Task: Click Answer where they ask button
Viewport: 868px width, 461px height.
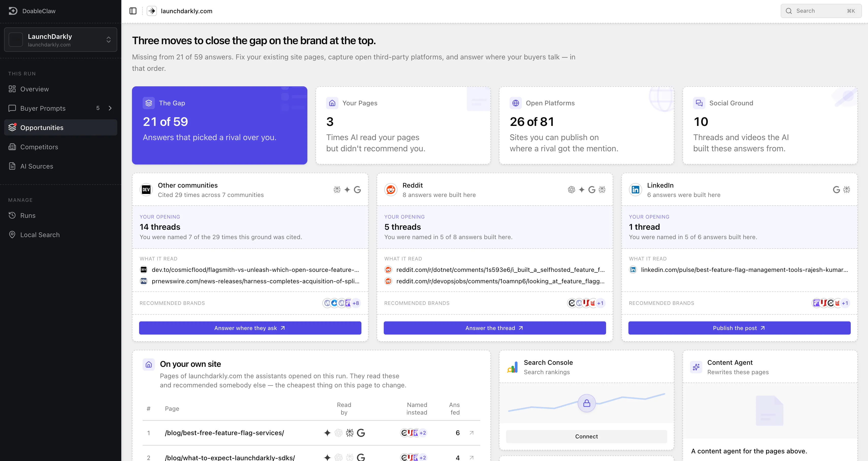Action: coord(250,328)
